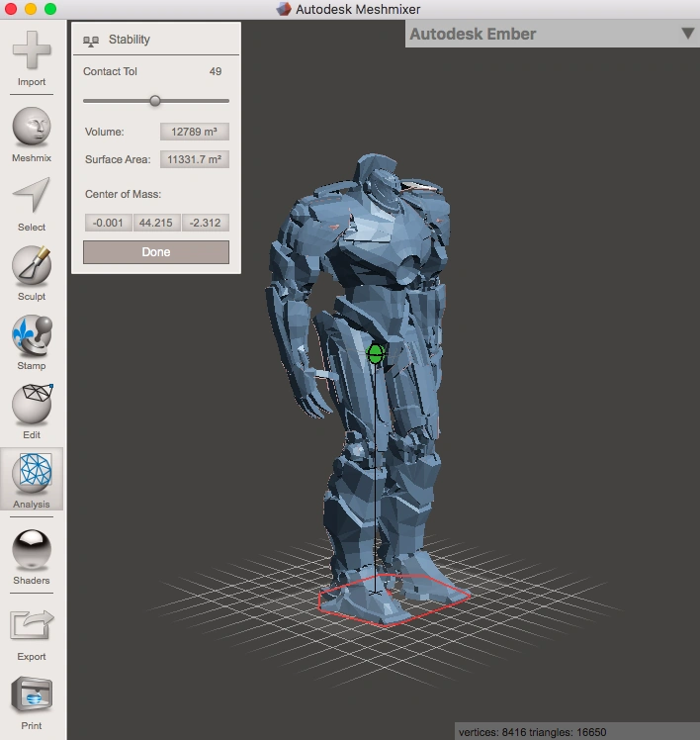
Task: Open the Print tool
Action: [x=32, y=696]
